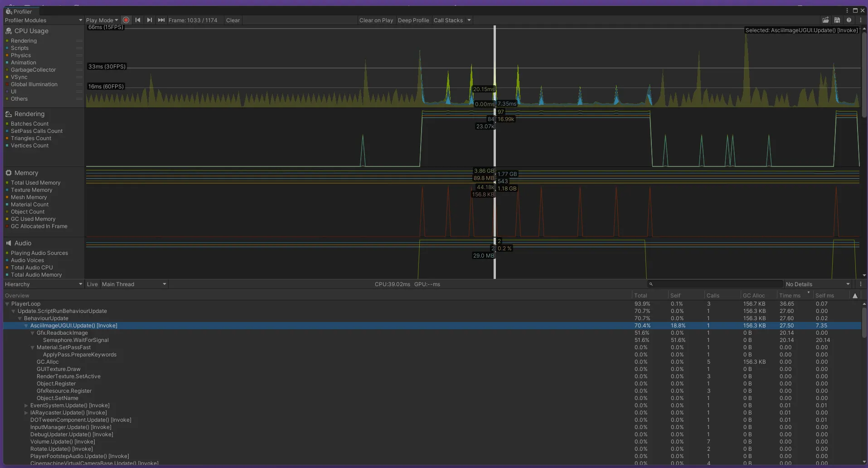The height and width of the screenshot is (468, 868).
Task: Toggle the Live button
Action: [92, 284]
